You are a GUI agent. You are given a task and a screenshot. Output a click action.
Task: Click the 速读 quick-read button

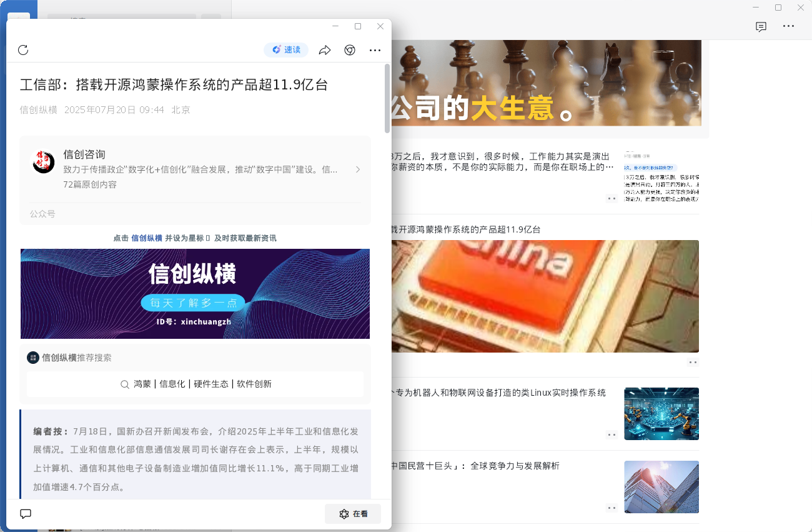(286, 50)
